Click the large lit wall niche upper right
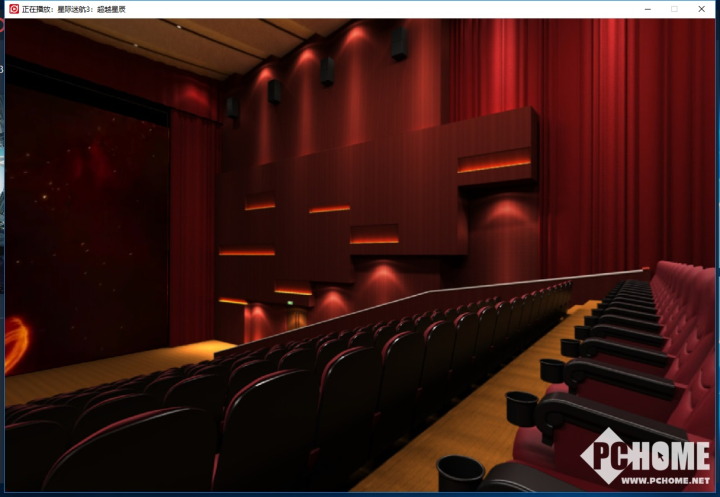This screenshot has height=497, width=720. 494,161
